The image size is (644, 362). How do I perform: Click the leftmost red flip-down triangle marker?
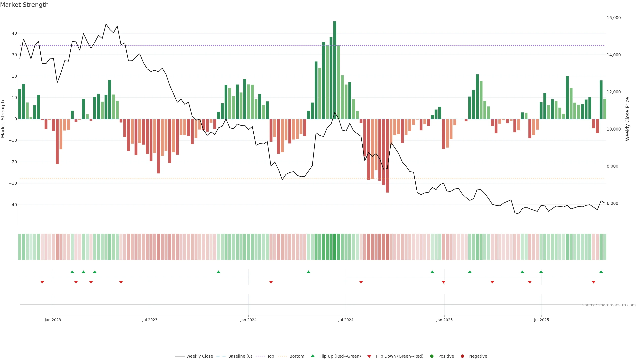(42, 282)
